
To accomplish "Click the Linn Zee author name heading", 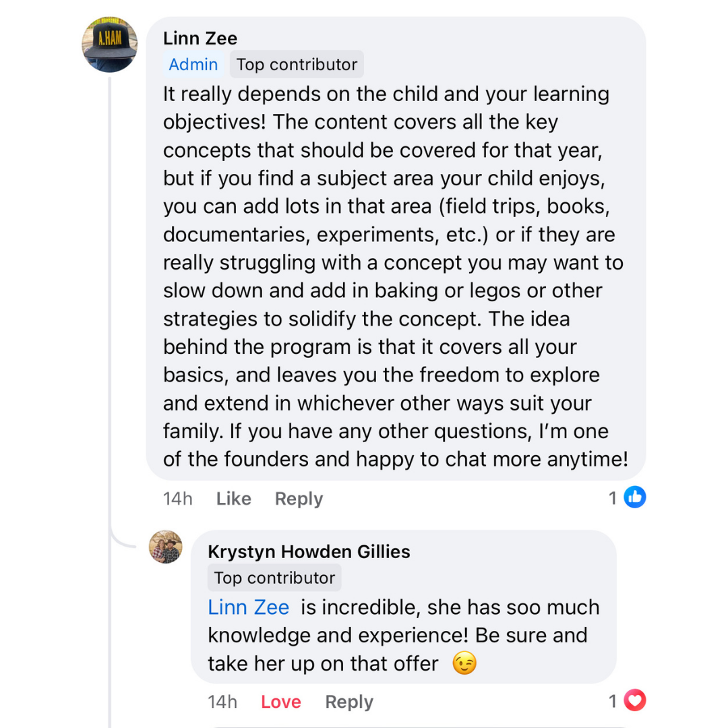I will coord(200,38).
